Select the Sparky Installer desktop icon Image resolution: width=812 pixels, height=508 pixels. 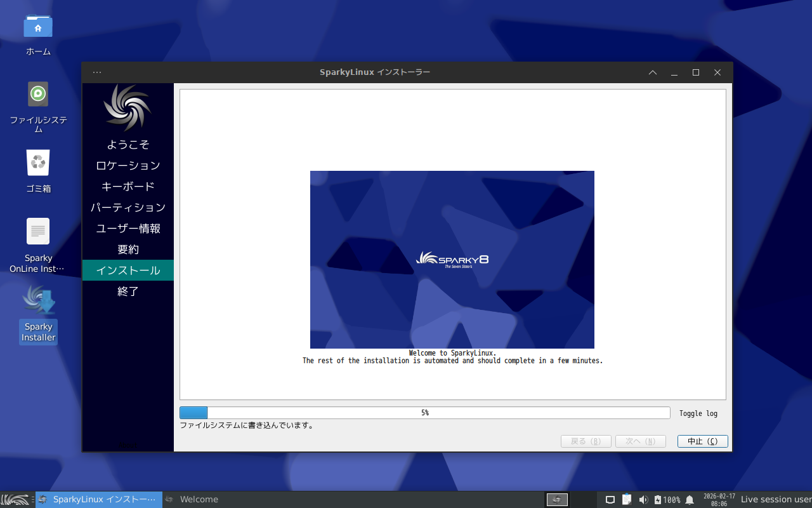(x=38, y=300)
